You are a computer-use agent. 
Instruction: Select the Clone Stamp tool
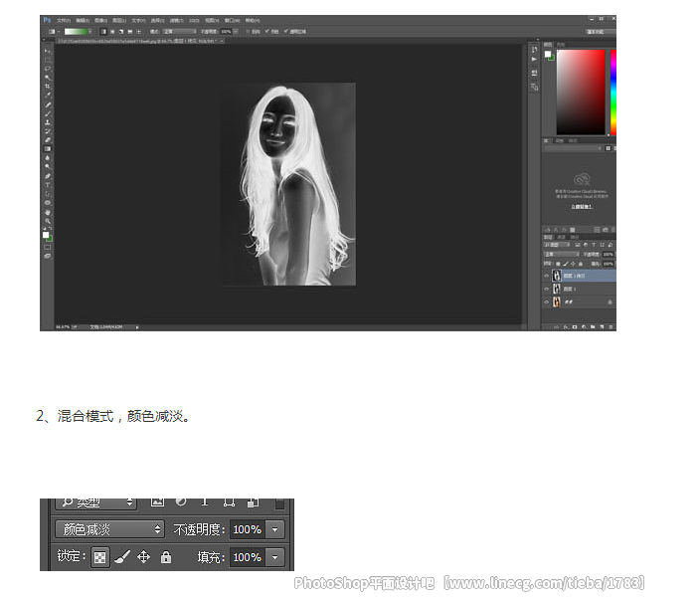(48, 122)
